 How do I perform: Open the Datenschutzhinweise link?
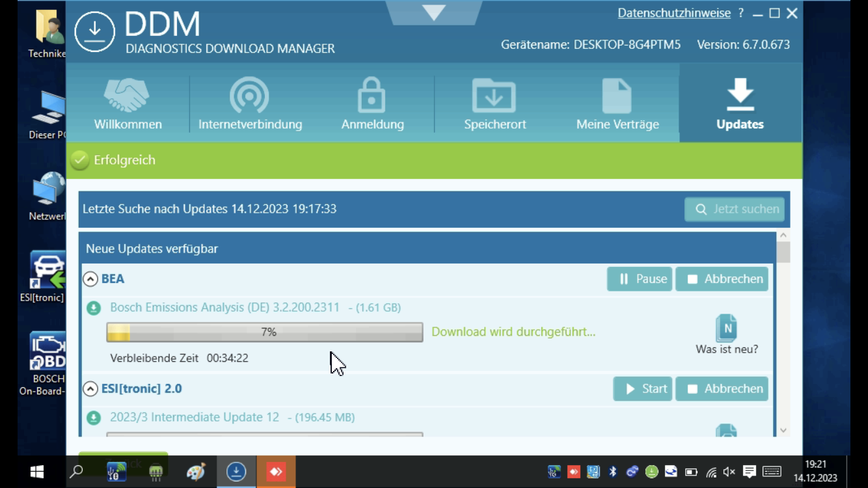674,13
